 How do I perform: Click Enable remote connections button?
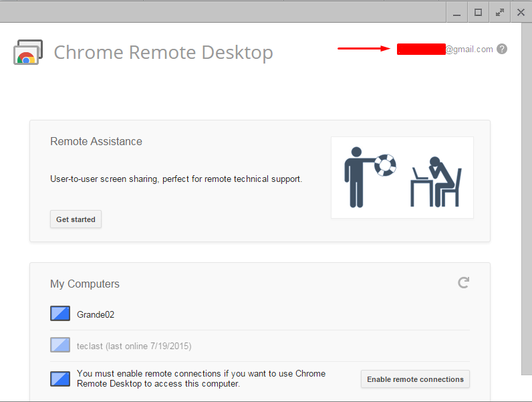(415, 379)
